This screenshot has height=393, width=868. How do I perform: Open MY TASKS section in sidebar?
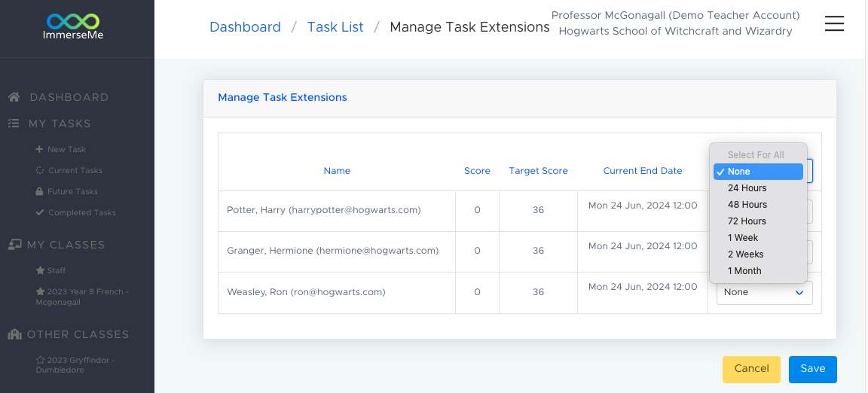(60, 123)
